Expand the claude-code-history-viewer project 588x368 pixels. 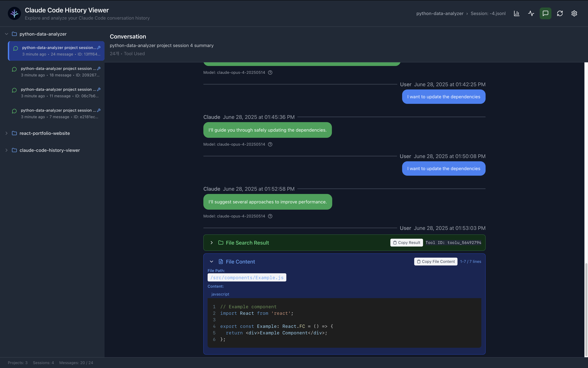[x=7, y=150]
